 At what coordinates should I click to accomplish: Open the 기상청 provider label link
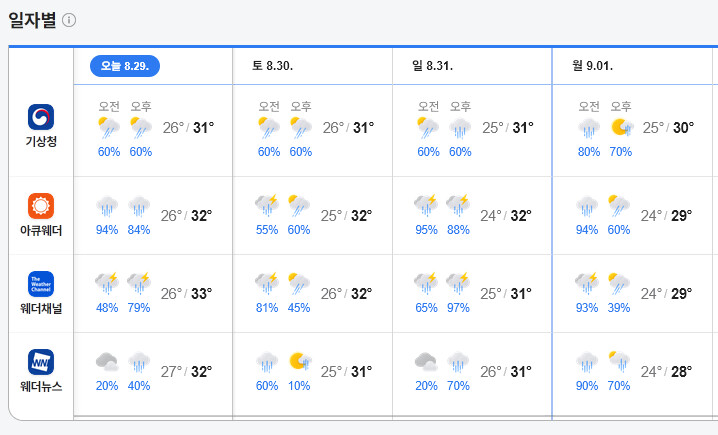[x=41, y=141]
